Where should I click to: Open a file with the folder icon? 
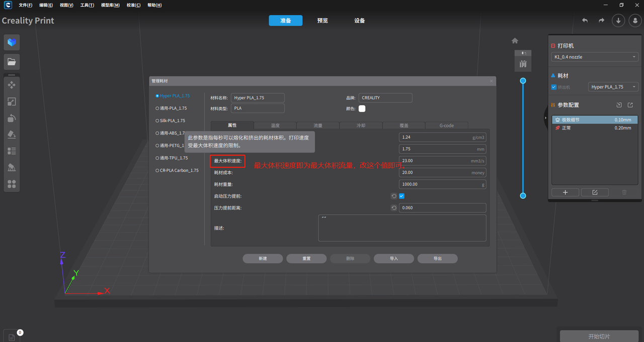click(12, 62)
